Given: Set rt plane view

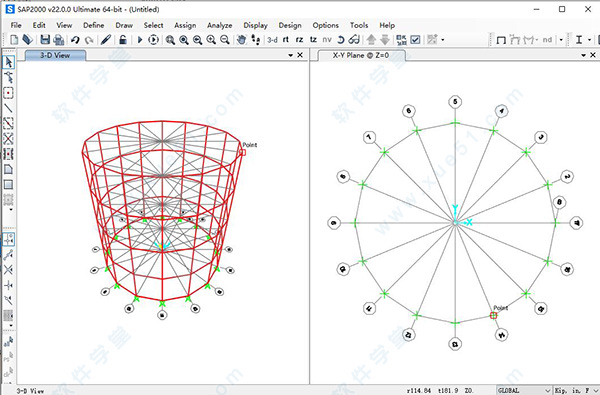Looking at the screenshot, I should [286, 39].
